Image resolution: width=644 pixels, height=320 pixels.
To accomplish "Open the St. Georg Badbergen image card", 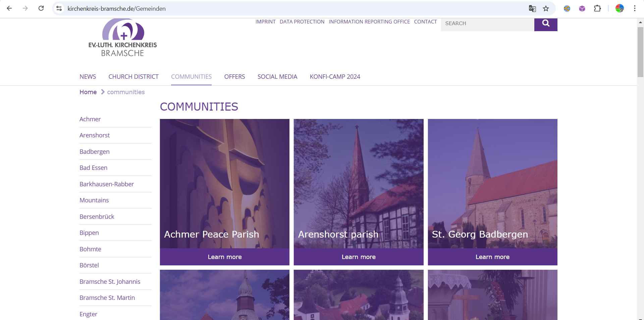I will (x=493, y=184).
